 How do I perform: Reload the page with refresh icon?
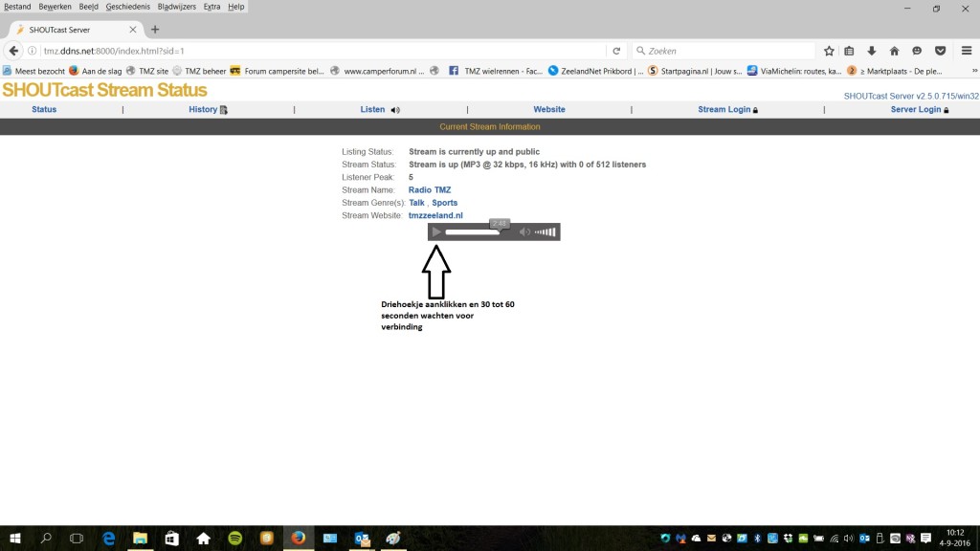(616, 51)
